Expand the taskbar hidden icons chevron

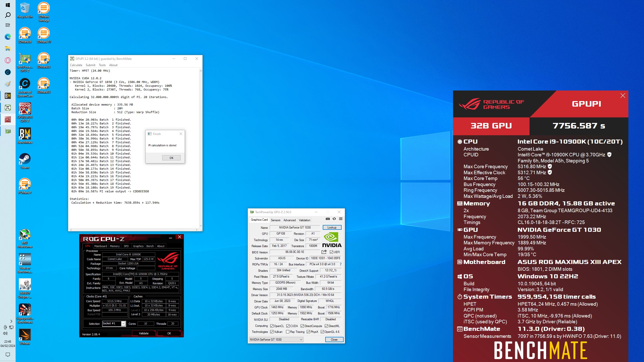pos(11,321)
